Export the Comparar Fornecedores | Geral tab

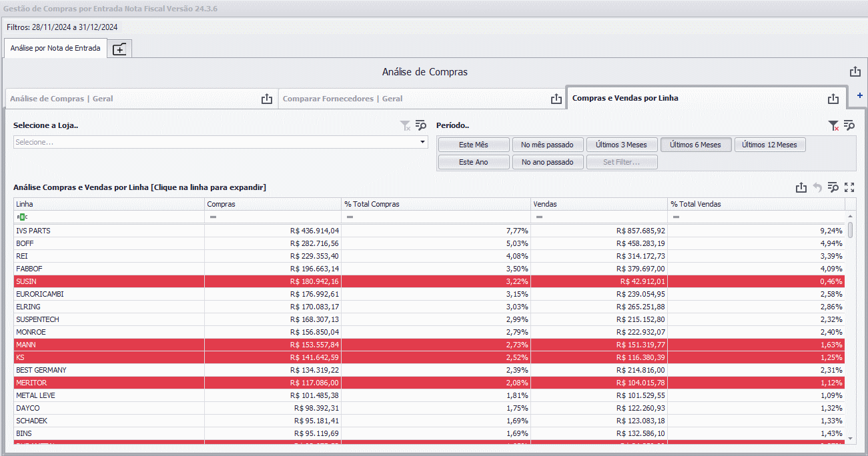pos(556,99)
